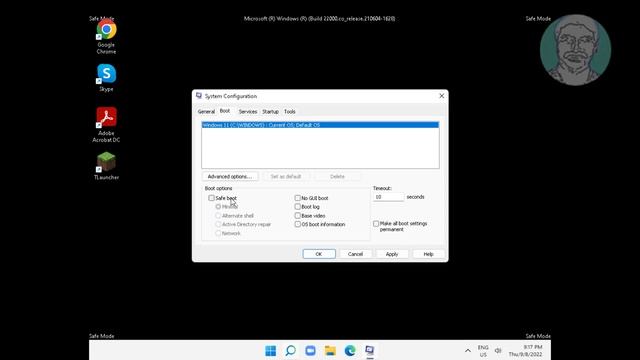Open the taskbar clock and date
Screen dimensions: 640x360
[x=526, y=351]
